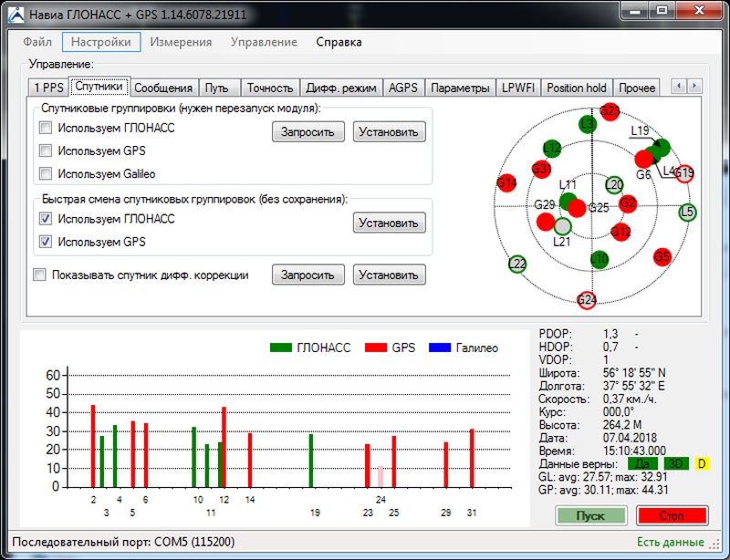Open the Измерения menu

tap(181, 42)
